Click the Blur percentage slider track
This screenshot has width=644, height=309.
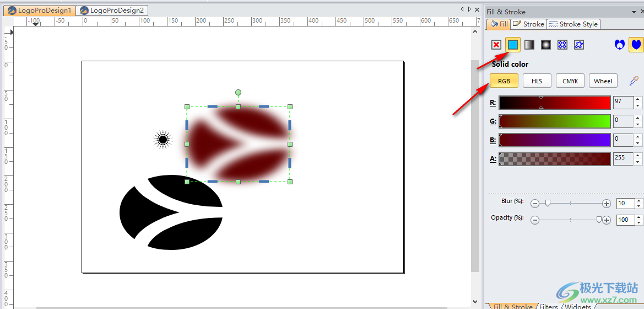(571, 203)
